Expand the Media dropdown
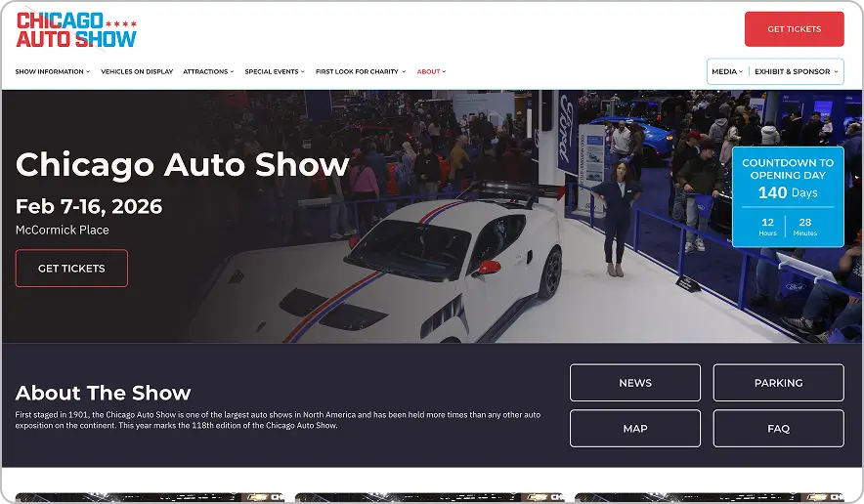 point(726,71)
